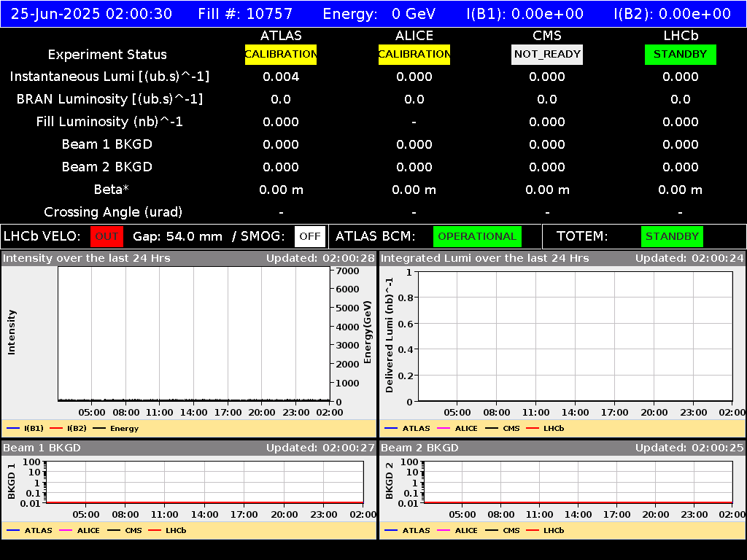
Task: Click the BRAN Luminosity row label
Action: click(109, 99)
